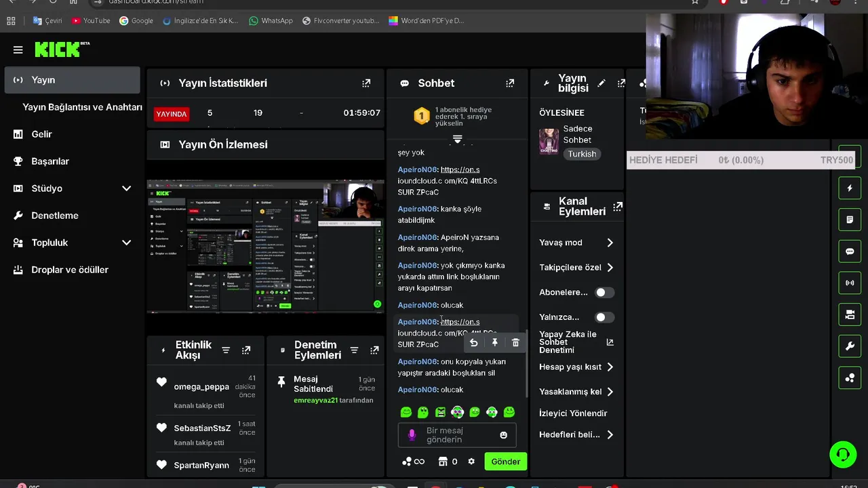Select Yayın in the sidebar

[x=72, y=80]
